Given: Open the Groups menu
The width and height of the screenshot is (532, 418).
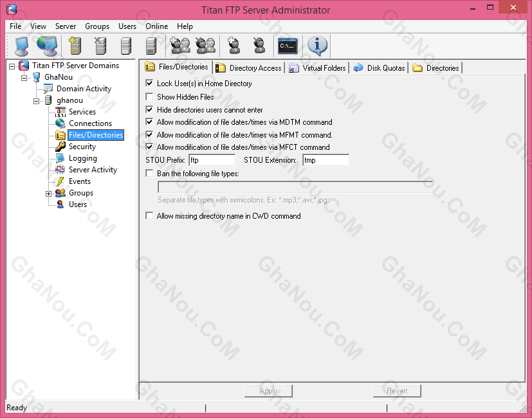Looking at the screenshot, I should pyautogui.click(x=97, y=26).
